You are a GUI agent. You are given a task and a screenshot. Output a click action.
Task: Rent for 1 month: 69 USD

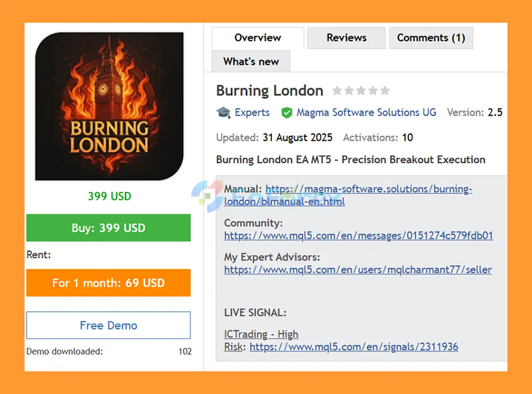coord(108,283)
